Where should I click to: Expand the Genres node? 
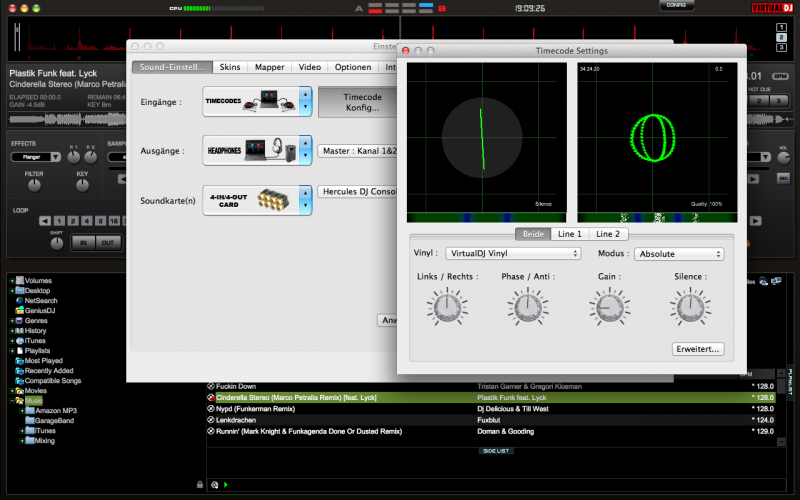coord(12,321)
